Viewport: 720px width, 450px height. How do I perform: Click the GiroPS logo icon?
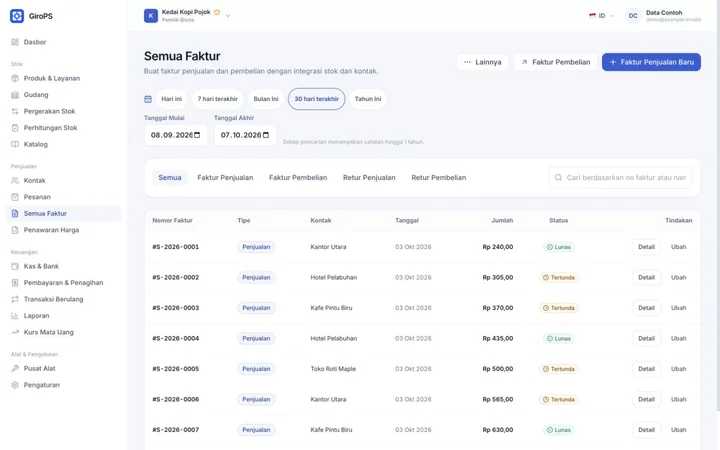[x=17, y=16]
